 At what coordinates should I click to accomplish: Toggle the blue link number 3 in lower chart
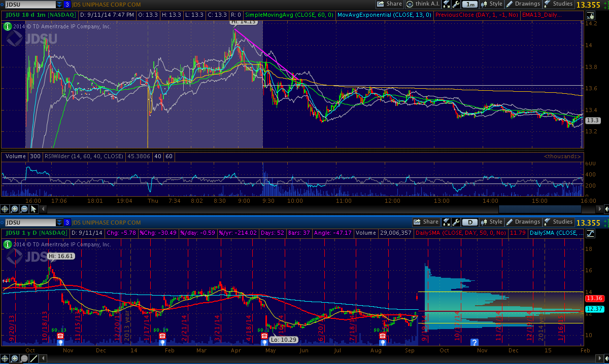point(67,223)
